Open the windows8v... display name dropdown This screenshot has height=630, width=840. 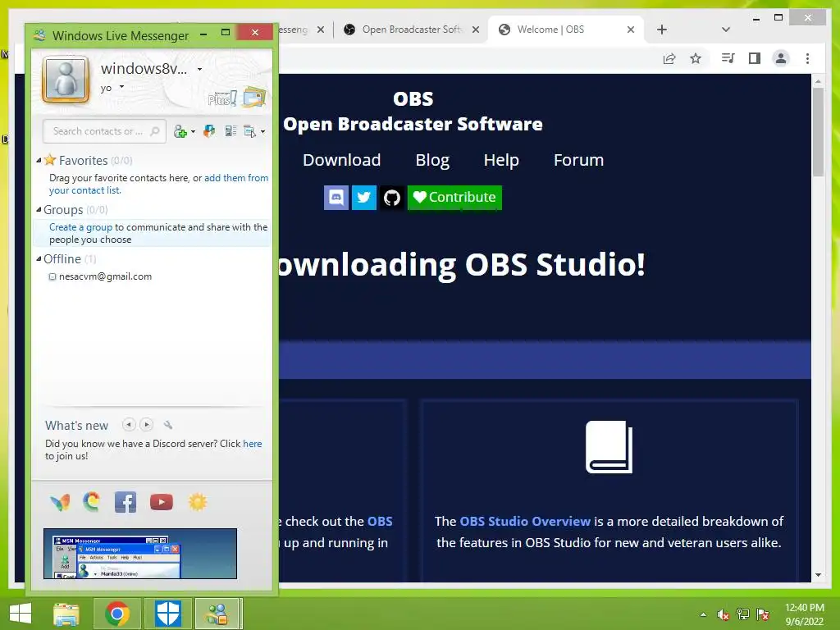click(x=200, y=69)
